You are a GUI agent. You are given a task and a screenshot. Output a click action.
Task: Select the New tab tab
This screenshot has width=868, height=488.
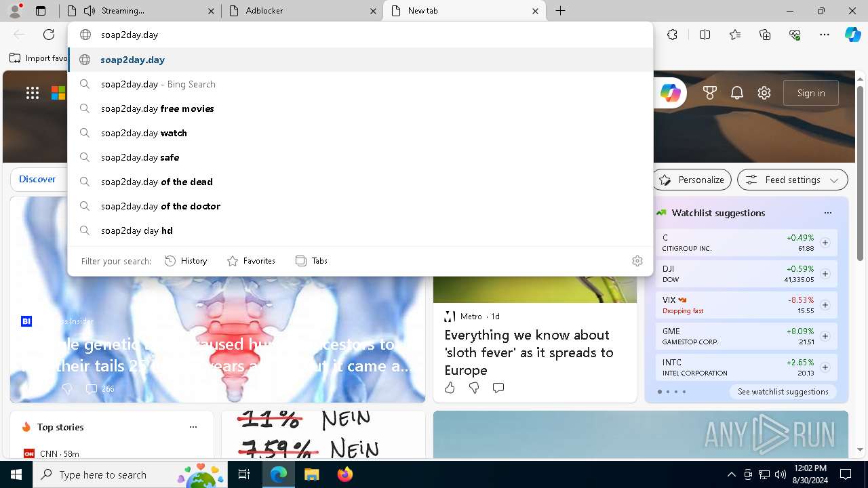pos(465,11)
